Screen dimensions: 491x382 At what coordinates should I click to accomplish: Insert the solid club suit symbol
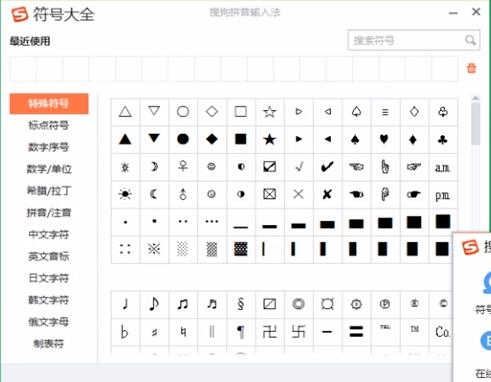pyautogui.click(x=443, y=140)
